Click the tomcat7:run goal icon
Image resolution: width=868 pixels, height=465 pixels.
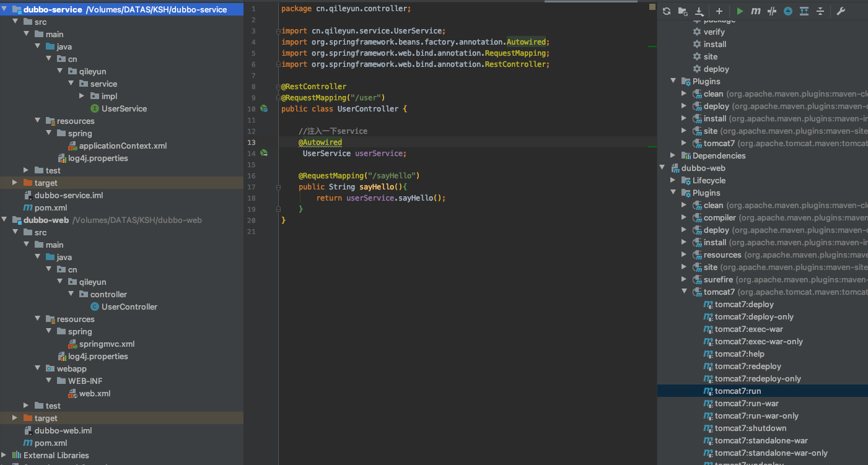[x=708, y=391]
